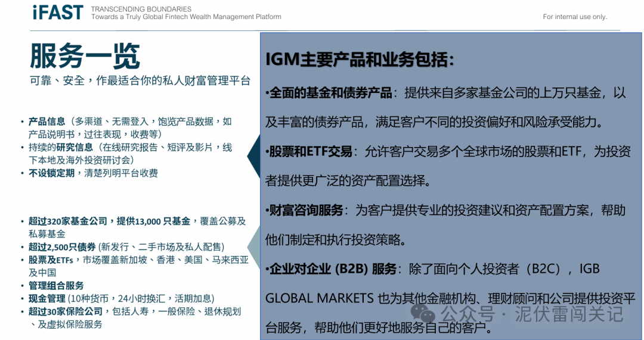Click the bold heading "财富咨询服务"

point(306,210)
